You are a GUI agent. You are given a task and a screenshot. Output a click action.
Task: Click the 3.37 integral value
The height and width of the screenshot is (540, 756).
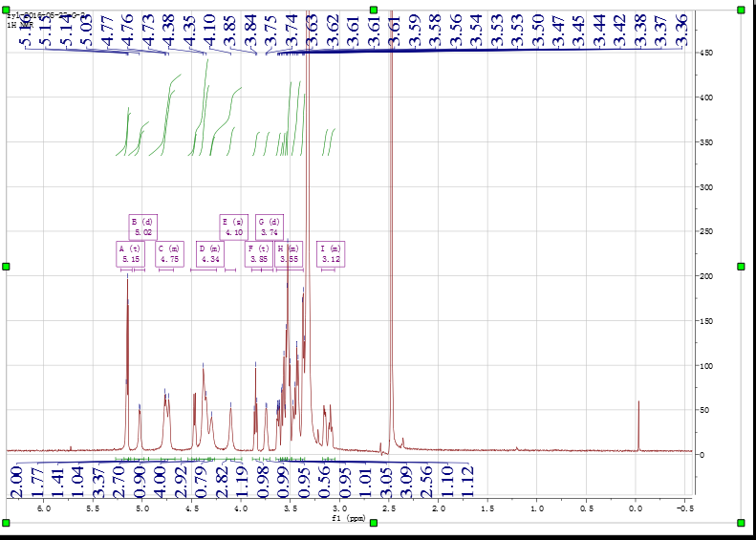point(98,482)
